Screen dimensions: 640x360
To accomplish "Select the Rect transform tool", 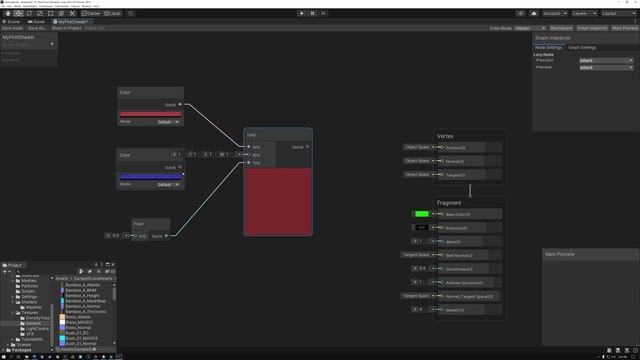I will pyautogui.click(x=50, y=13).
